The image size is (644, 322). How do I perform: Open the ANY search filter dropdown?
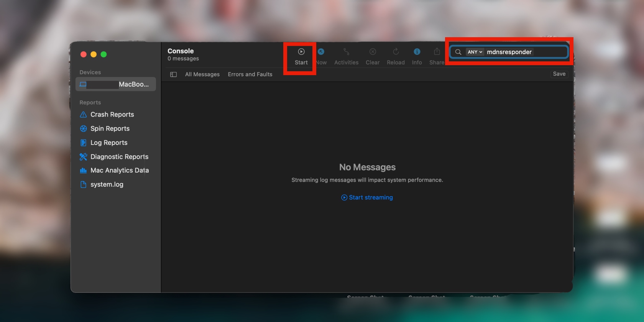[475, 52]
